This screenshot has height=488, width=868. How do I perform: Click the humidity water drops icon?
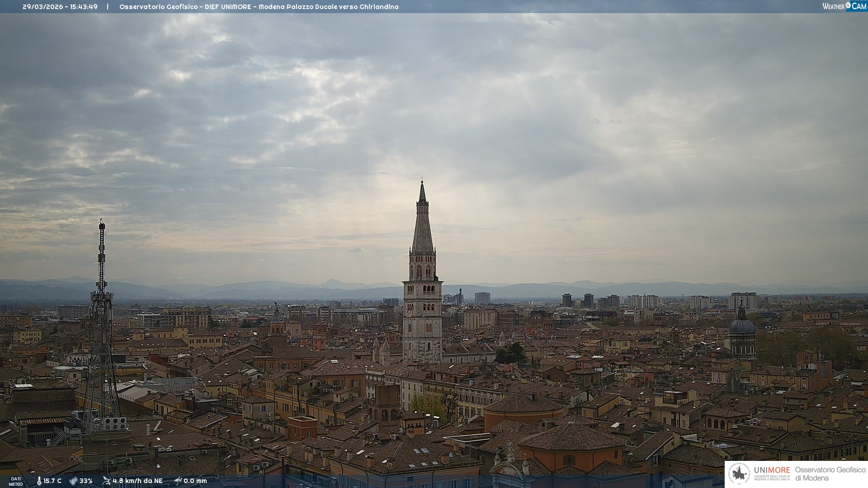coord(73,481)
